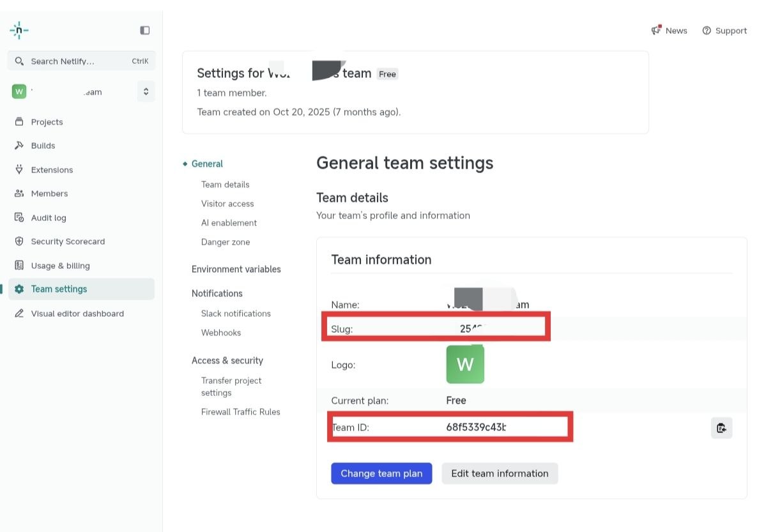766x532 pixels.
Task: Click the Free plan badge in header
Action: [x=387, y=74]
